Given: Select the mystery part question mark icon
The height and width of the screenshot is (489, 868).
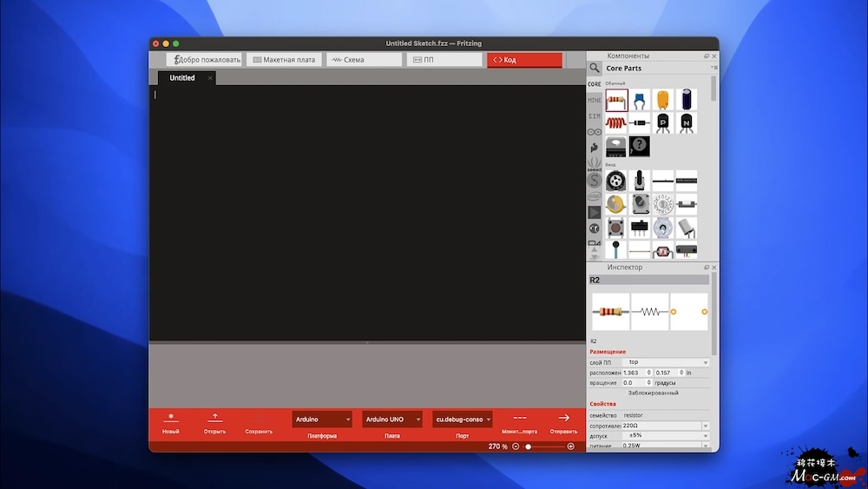Looking at the screenshot, I should 640,146.
